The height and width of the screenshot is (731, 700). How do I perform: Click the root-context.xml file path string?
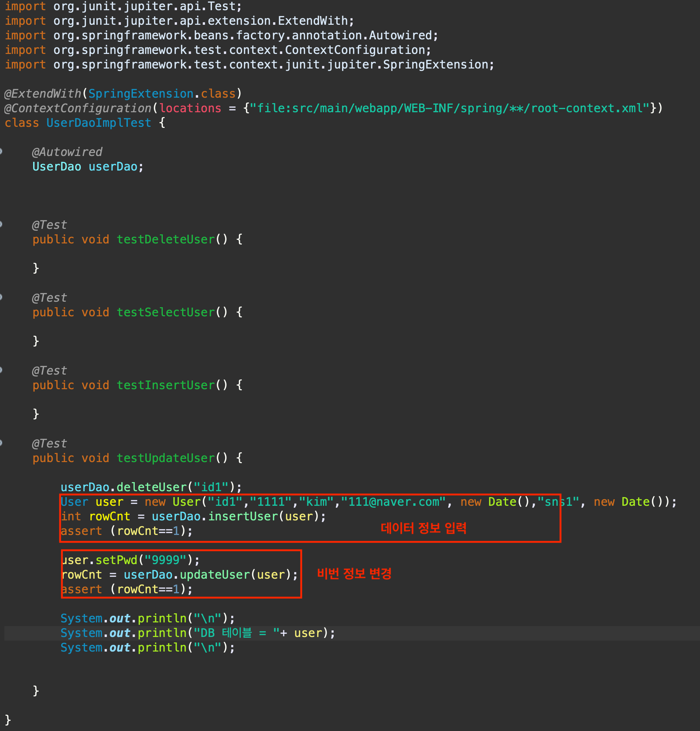449,108
